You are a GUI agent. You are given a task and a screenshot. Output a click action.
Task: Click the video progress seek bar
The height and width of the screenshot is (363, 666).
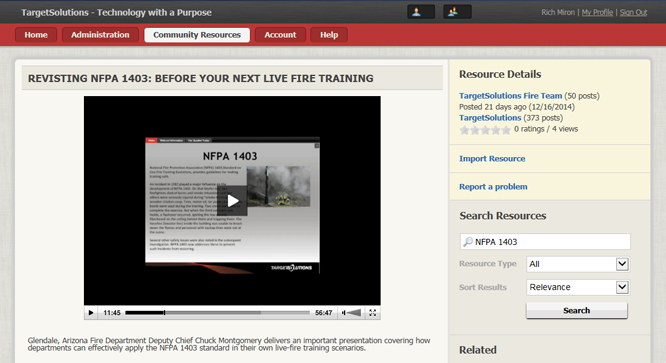[x=217, y=313]
